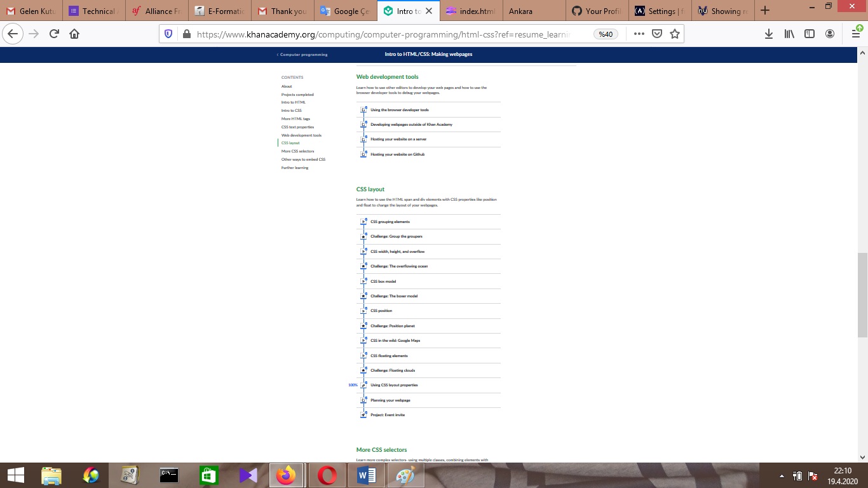Switch to the Google Çeviri tab

coord(345,11)
